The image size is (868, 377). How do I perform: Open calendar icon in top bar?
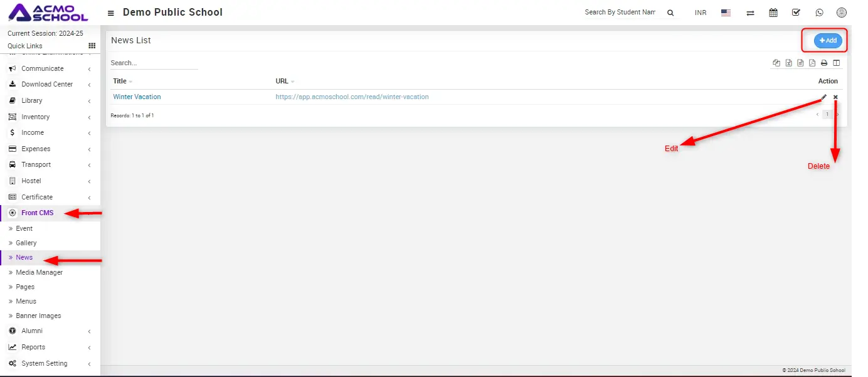[773, 13]
